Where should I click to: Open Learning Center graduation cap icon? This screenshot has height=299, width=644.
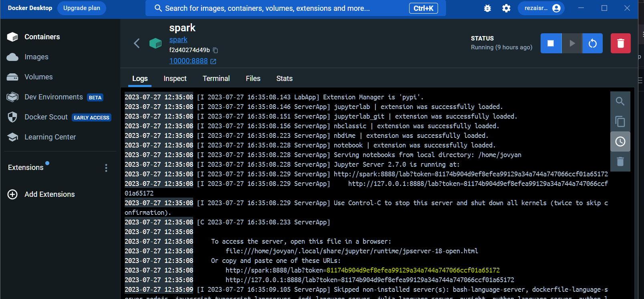point(12,137)
